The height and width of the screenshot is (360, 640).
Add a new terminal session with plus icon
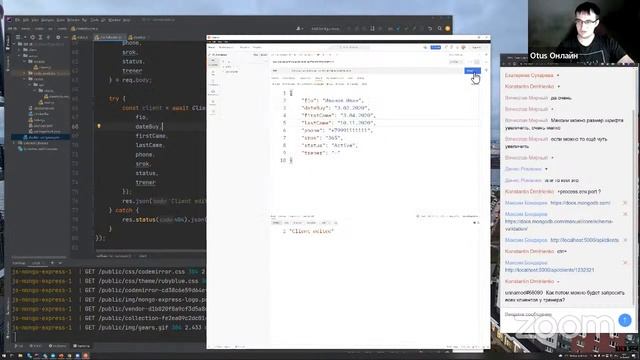click(52, 263)
